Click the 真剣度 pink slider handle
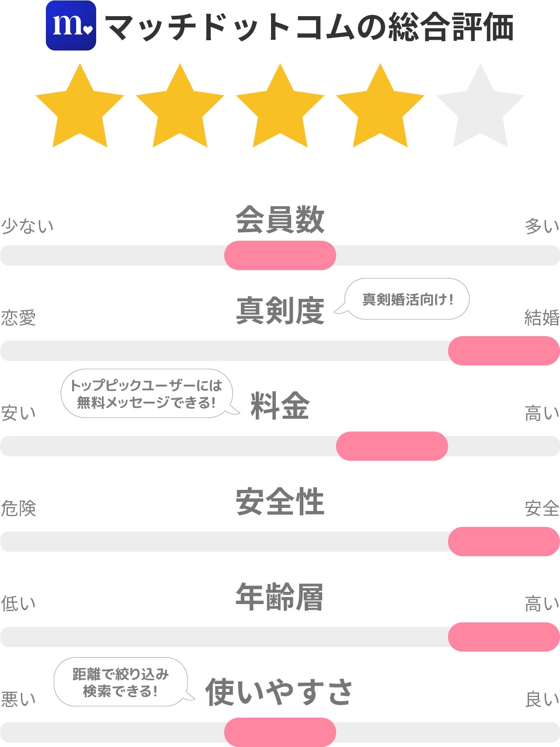This screenshot has width=560, height=747. pyautogui.click(x=504, y=351)
